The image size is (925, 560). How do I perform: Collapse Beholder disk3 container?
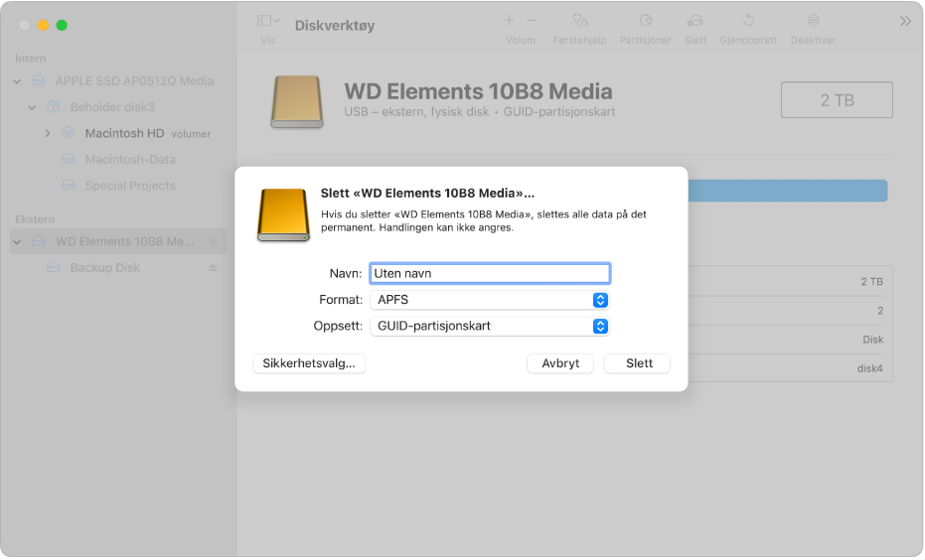point(32,107)
